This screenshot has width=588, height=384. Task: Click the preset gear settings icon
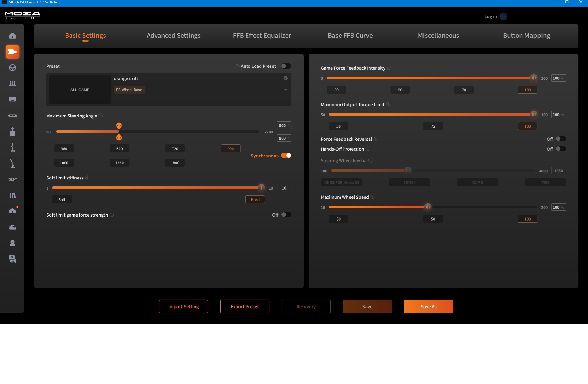[286, 78]
